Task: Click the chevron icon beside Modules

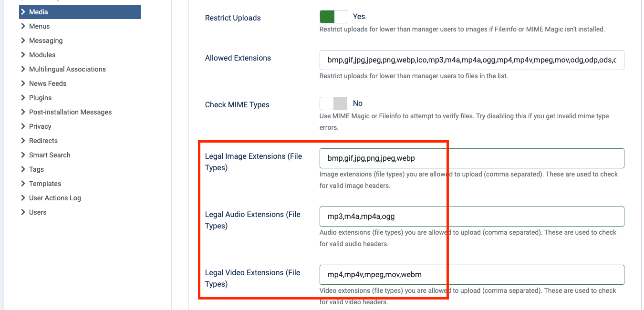Action: 23,55
